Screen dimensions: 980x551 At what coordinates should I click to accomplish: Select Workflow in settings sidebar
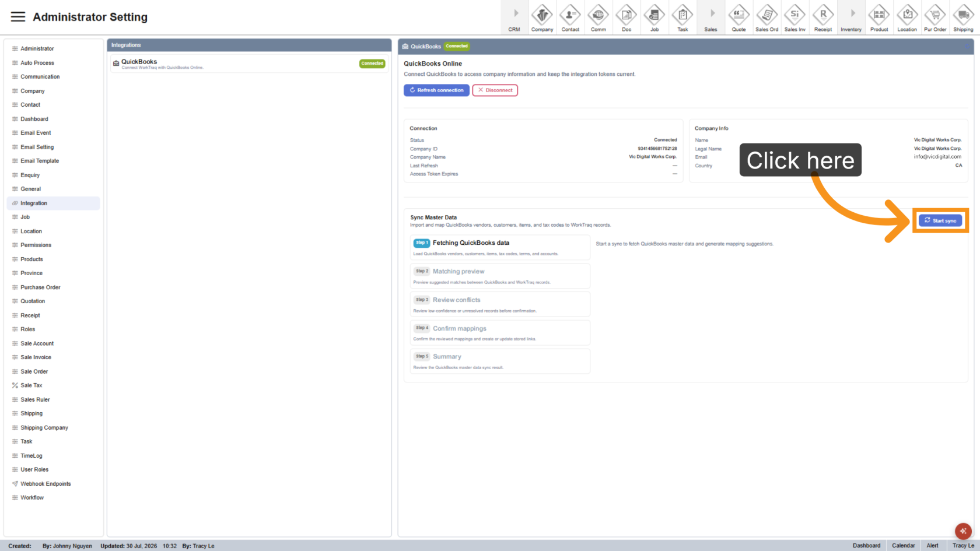click(53, 497)
